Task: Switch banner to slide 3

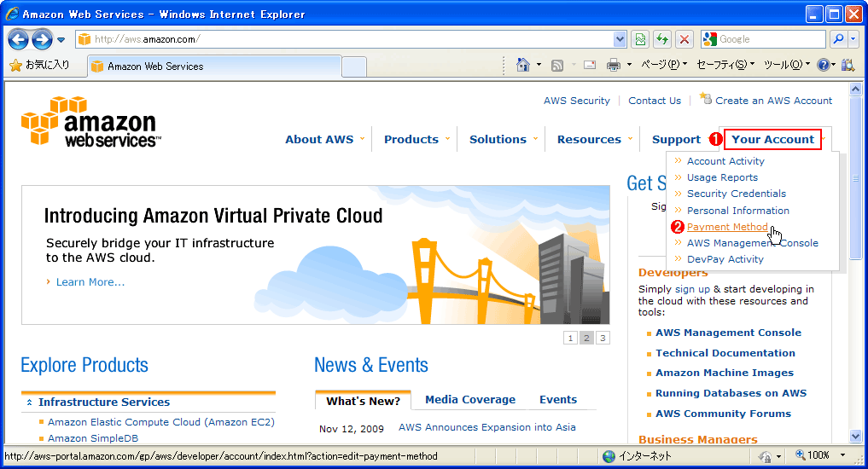Action: pos(603,338)
